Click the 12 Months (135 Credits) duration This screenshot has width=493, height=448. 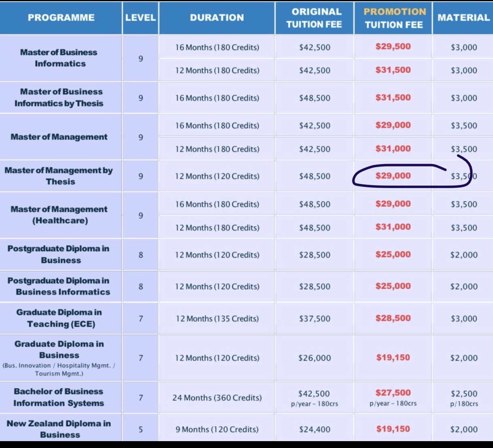pos(217,319)
